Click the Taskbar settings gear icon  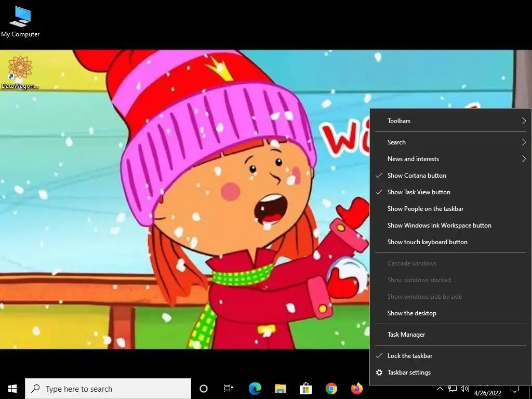click(x=379, y=373)
